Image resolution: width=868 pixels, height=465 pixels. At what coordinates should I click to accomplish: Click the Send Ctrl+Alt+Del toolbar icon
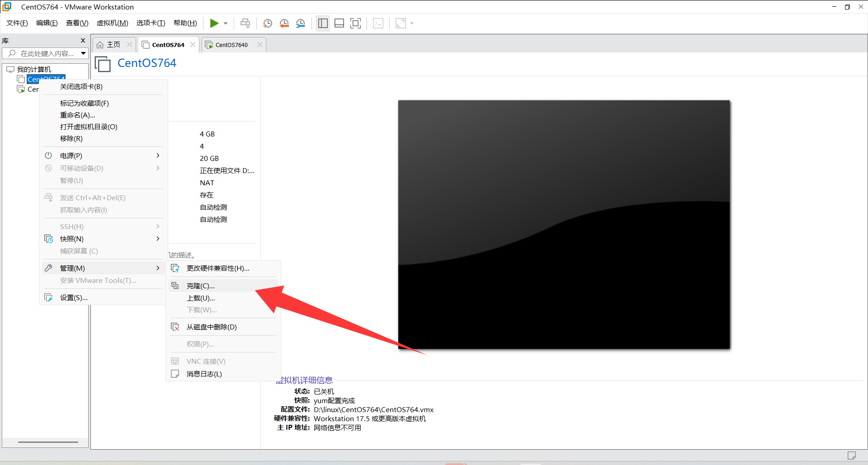click(x=245, y=23)
